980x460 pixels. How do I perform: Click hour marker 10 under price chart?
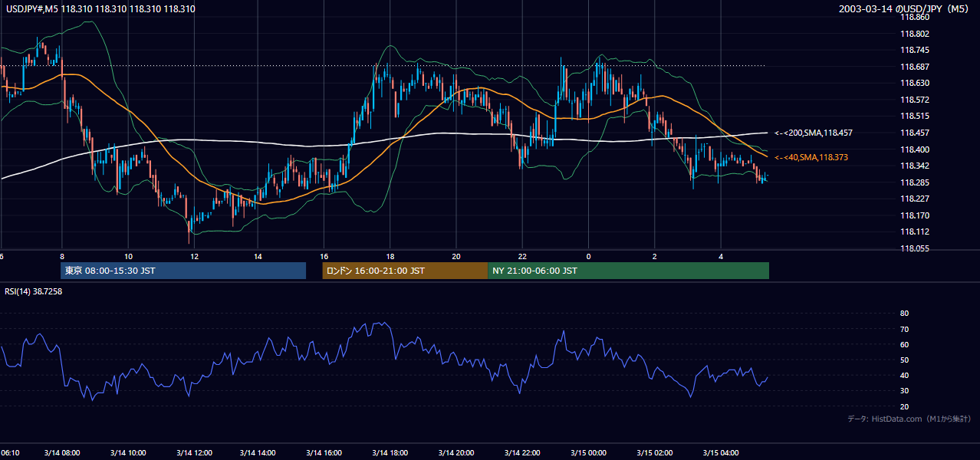128,256
